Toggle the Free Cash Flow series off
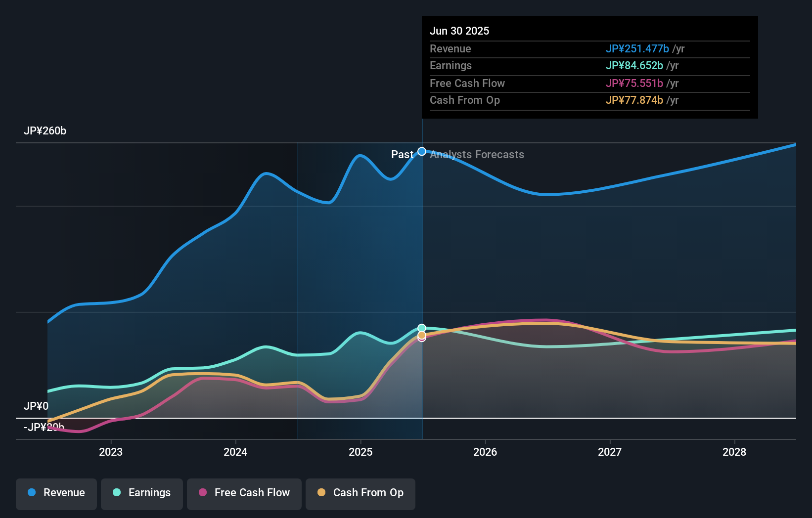The image size is (812, 518). (244, 493)
